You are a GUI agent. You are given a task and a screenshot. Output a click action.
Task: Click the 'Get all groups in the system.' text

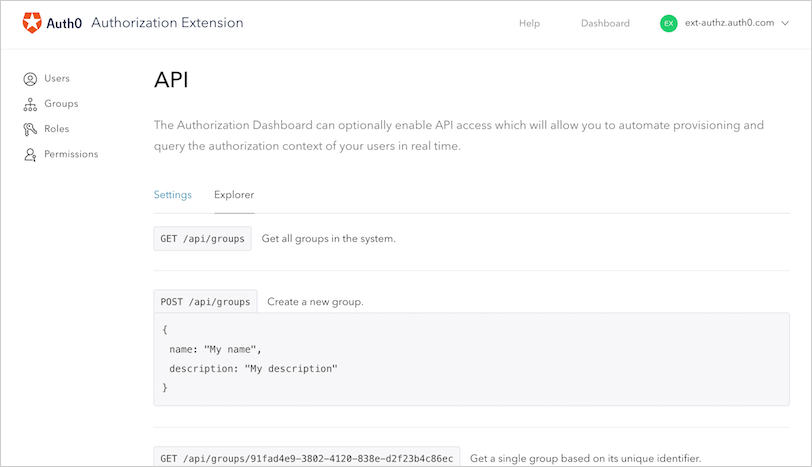pos(328,239)
